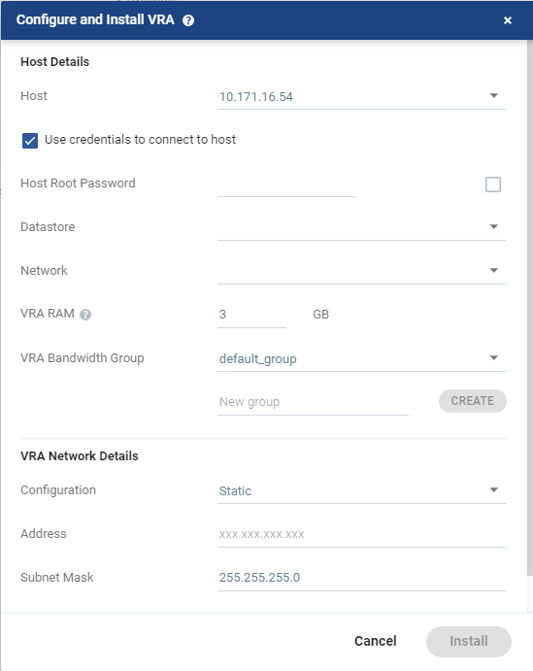Click the Install button

coord(468,641)
